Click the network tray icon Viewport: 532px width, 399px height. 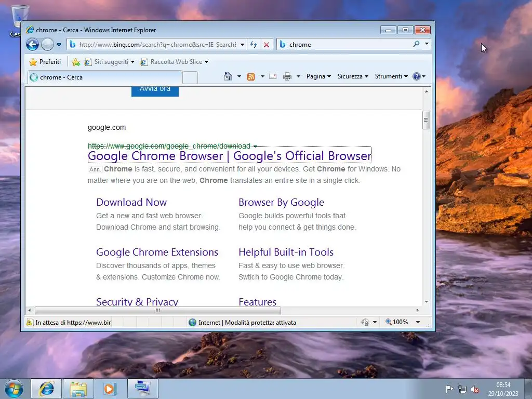tap(462, 389)
